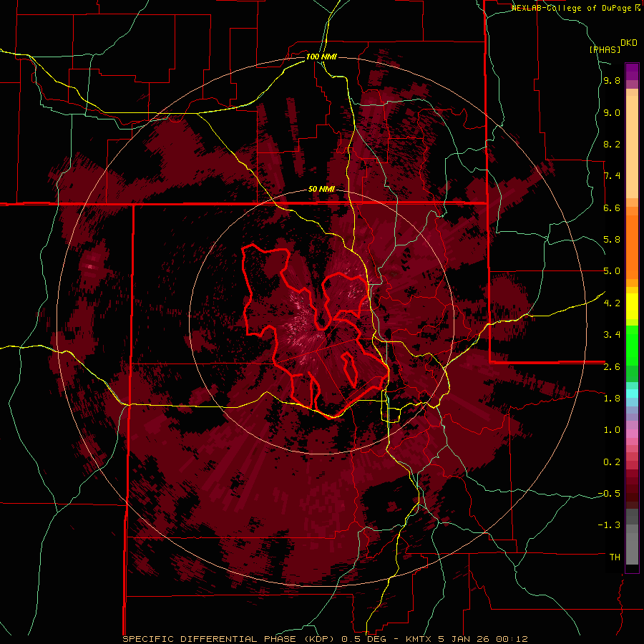Click the -0.5 value on color scale
The image size is (644, 644).
(x=610, y=494)
